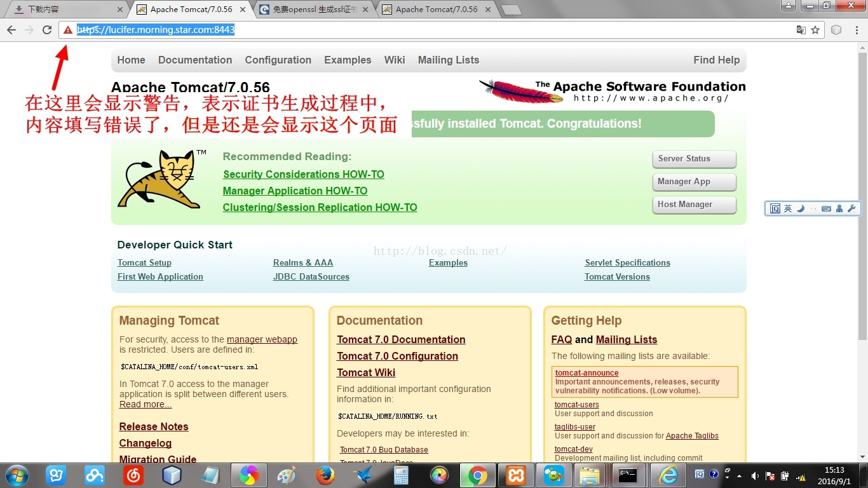Image resolution: width=868 pixels, height=488 pixels.
Task: Open the Paint palette taskbar icon
Action: (287, 475)
